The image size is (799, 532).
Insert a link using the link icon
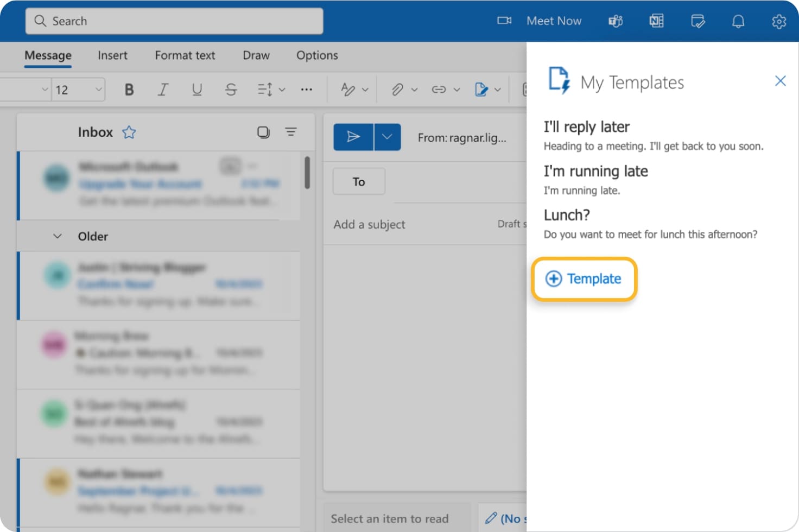(x=441, y=89)
